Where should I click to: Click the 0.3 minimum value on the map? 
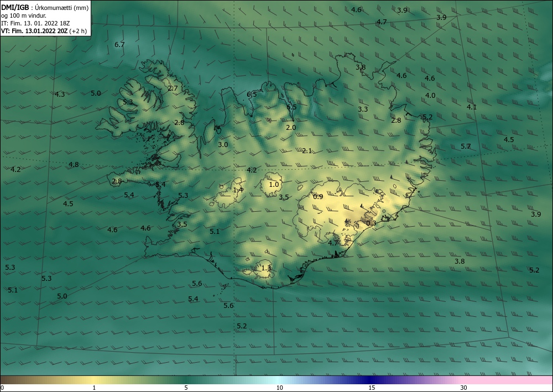coord(371,223)
